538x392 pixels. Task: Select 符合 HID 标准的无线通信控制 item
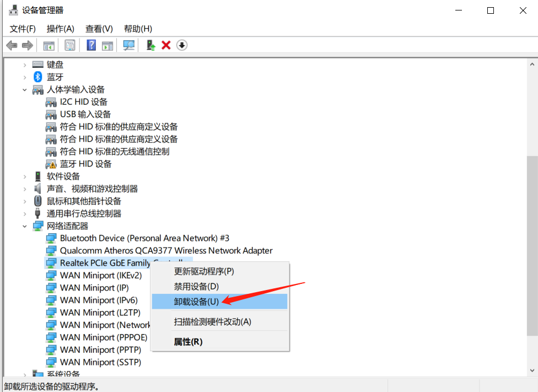(x=115, y=152)
